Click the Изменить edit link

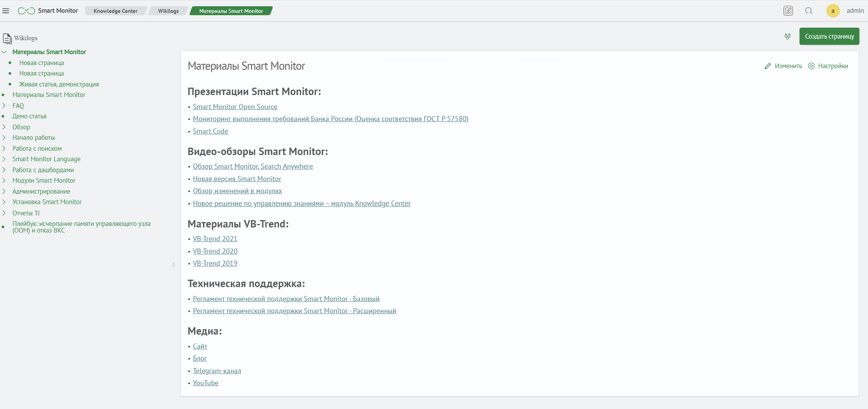point(788,66)
